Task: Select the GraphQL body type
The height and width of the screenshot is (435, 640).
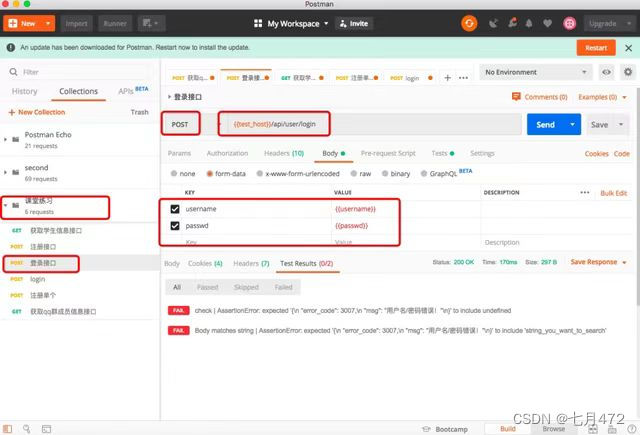Action: (424, 173)
